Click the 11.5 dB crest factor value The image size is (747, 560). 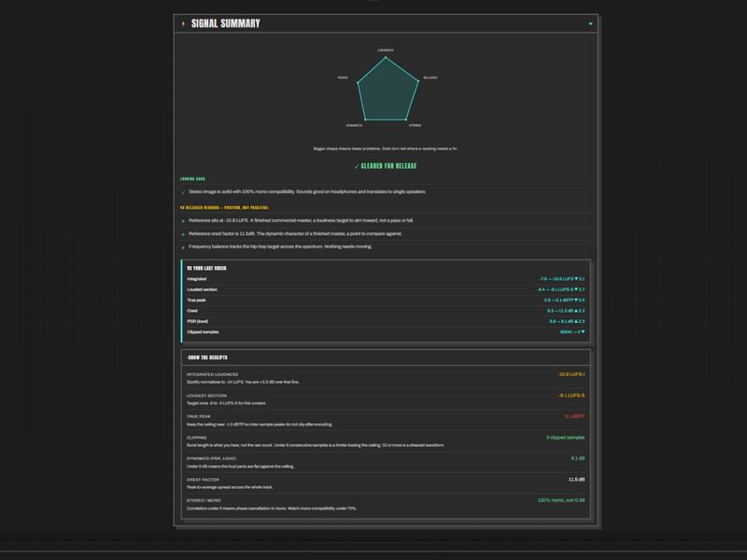click(x=576, y=480)
